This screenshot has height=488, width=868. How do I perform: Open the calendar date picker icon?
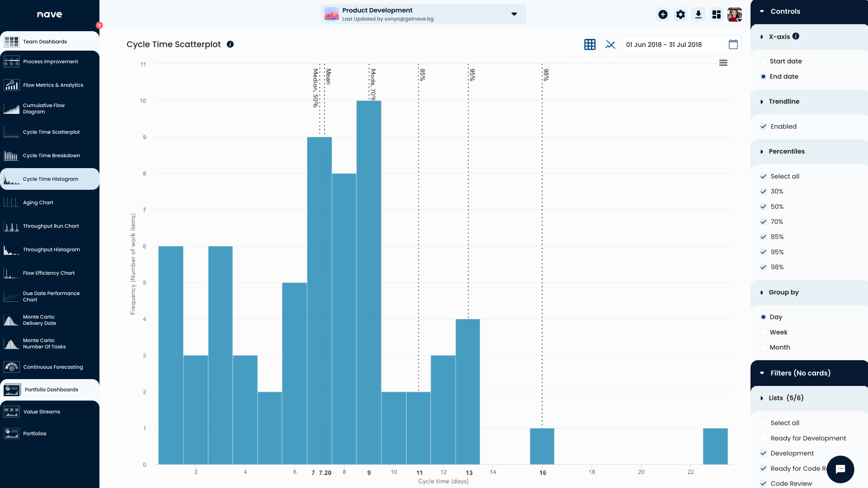(733, 44)
